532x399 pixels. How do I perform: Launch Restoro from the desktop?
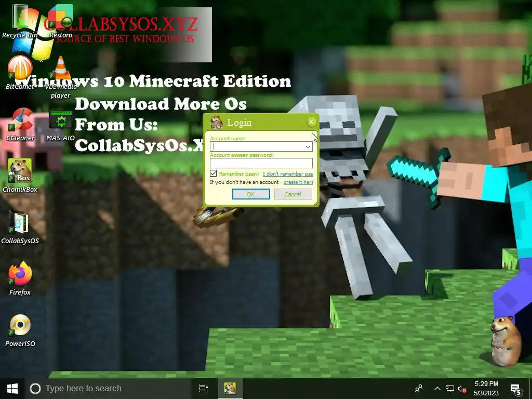click(61, 21)
